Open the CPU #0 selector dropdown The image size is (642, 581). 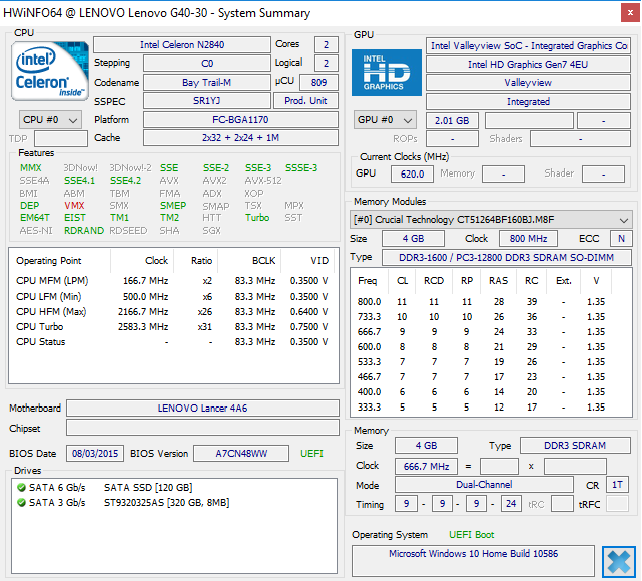tap(50, 120)
